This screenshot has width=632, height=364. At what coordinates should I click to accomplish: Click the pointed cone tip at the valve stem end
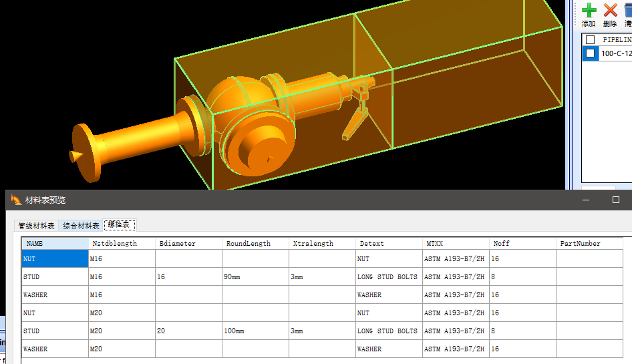click(75, 156)
